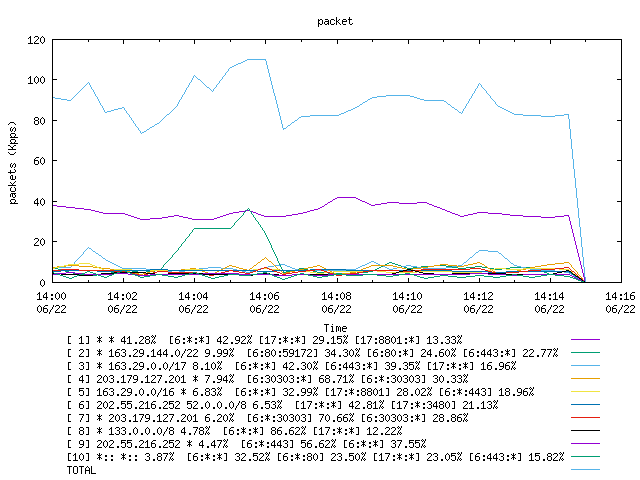Click the y-axis label "packets (Kpps)"
640x480 pixels.
tap(13, 162)
